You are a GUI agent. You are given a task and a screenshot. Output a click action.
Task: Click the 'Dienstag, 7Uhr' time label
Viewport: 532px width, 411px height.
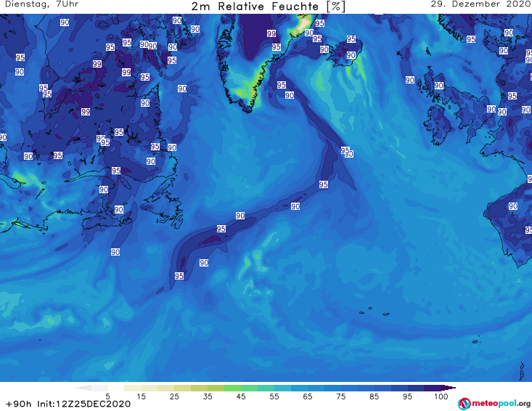tap(41, 4)
